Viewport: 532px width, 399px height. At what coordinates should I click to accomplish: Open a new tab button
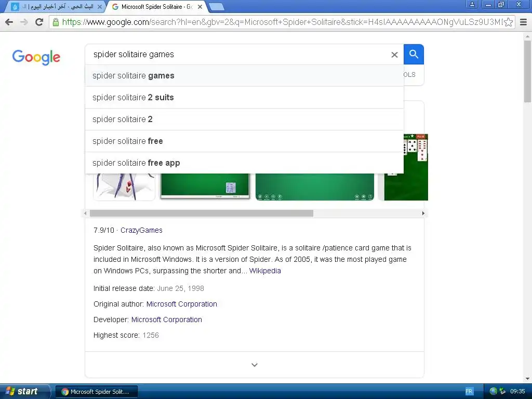click(216, 6)
